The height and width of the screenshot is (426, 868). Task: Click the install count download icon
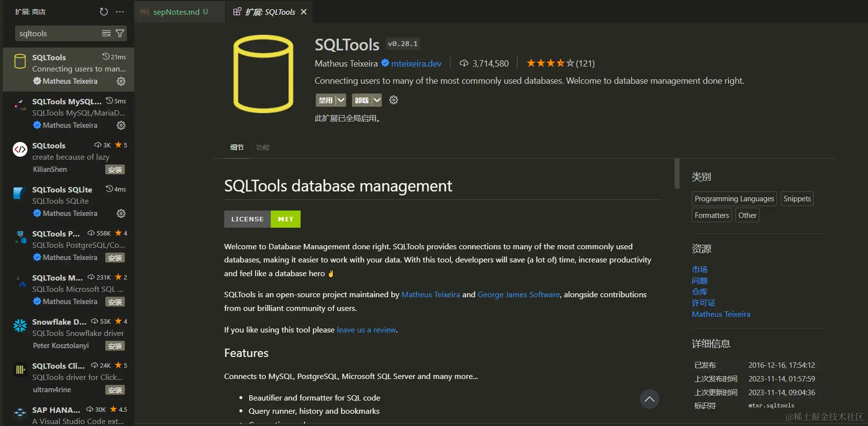[464, 63]
